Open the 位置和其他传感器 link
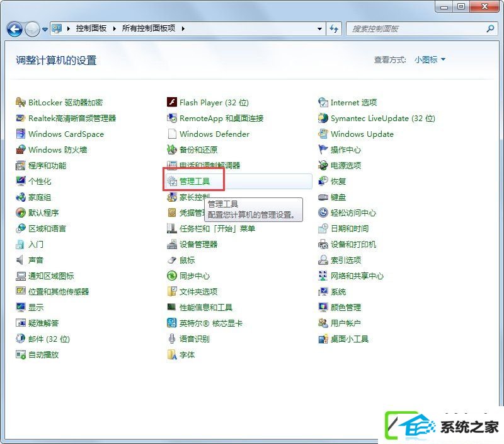Image resolution: width=504 pixels, height=444 pixels. tap(59, 291)
